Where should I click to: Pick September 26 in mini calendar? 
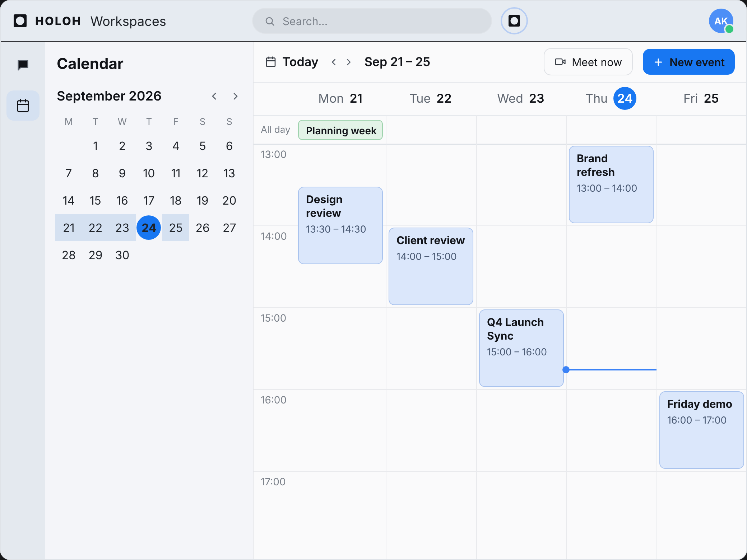pos(203,228)
